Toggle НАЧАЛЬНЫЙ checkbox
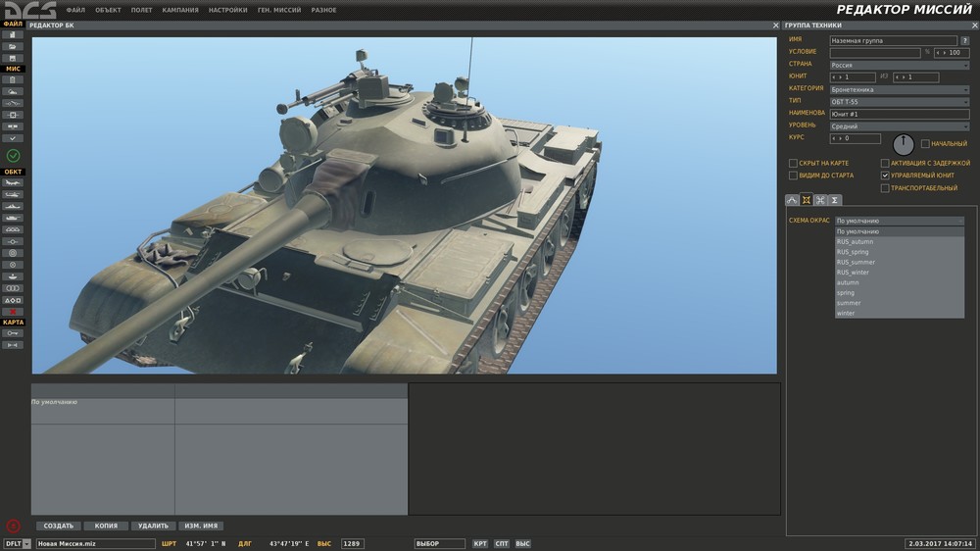 click(x=925, y=144)
